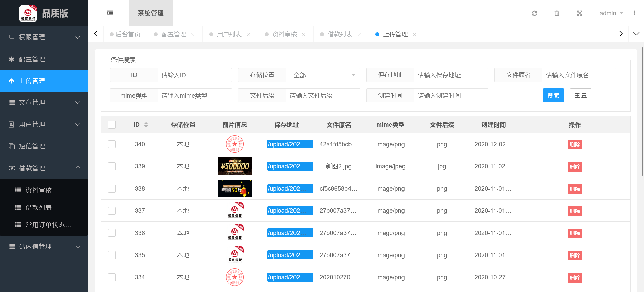Click the upload arrow icon beside 上传管理
This screenshot has height=292, width=644.
12,81
